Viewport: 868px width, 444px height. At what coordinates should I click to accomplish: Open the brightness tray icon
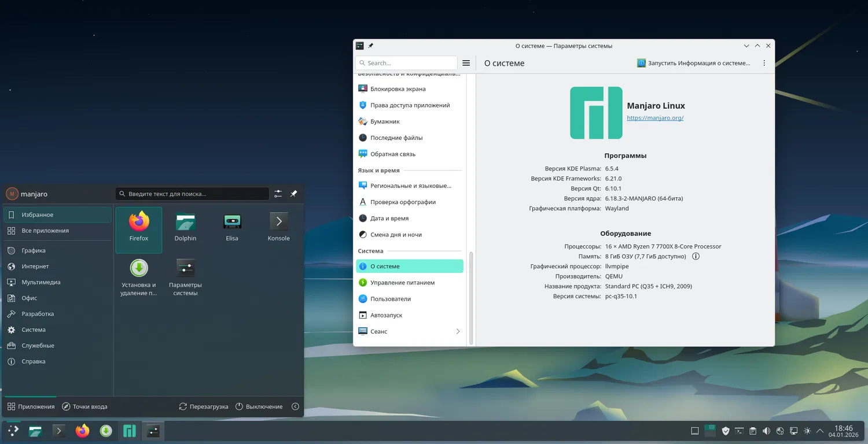pyautogui.click(x=807, y=431)
